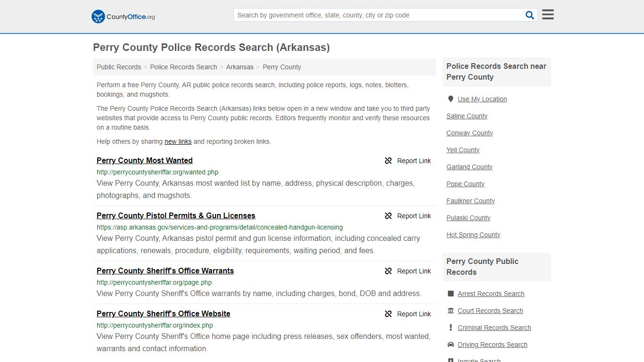Click the CountyOffice.org logo
The image size is (644, 362).
(123, 16)
